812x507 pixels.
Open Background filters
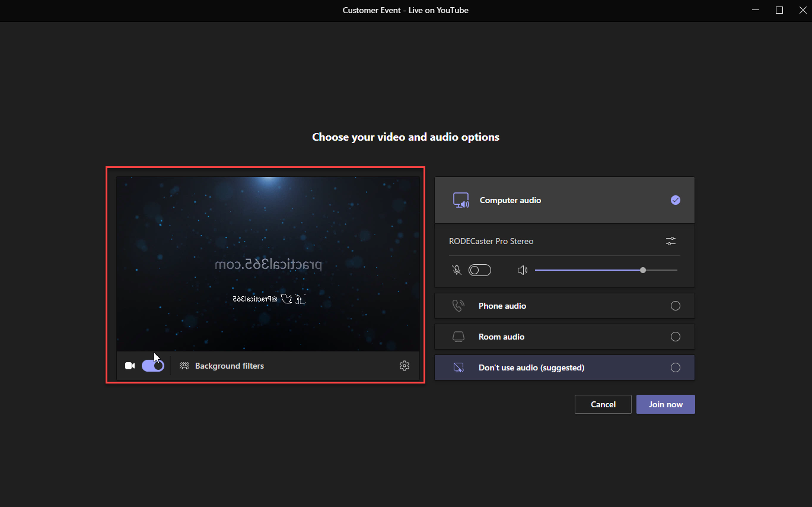point(221,366)
